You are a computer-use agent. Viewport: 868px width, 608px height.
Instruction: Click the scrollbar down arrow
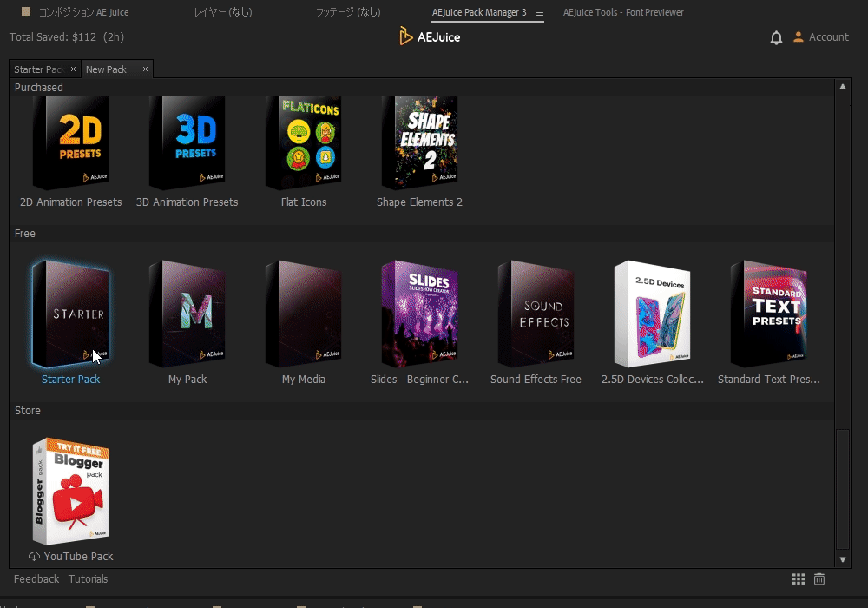(x=842, y=559)
